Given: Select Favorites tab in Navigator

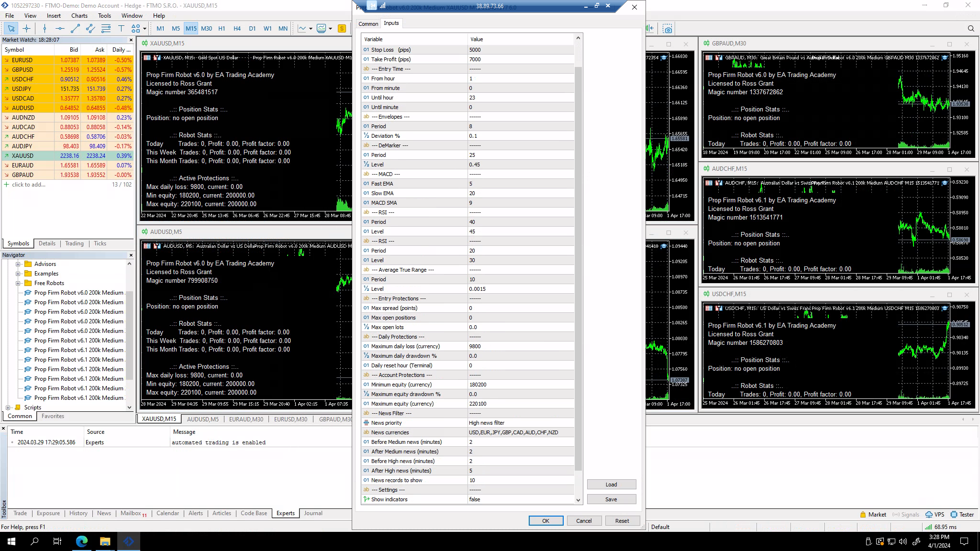Looking at the screenshot, I should 53,416.
